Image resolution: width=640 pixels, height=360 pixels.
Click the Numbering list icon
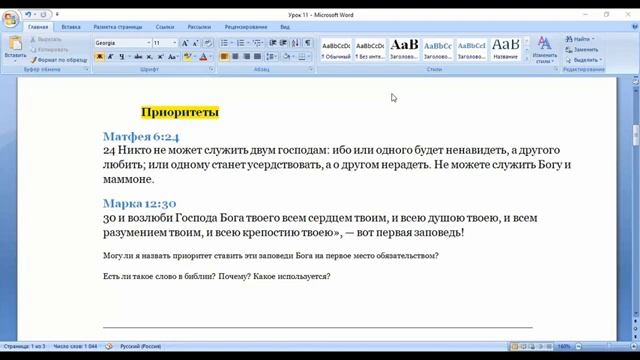click(x=240, y=43)
